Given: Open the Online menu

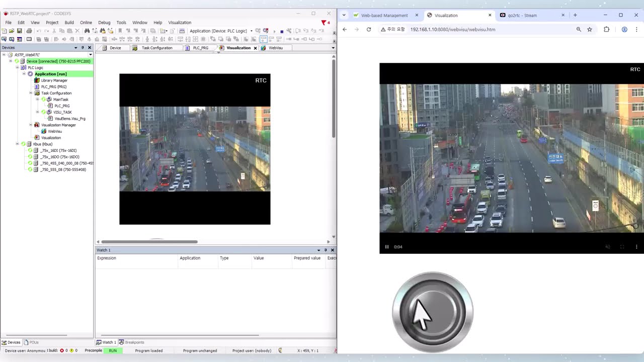Looking at the screenshot, I should point(86,23).
